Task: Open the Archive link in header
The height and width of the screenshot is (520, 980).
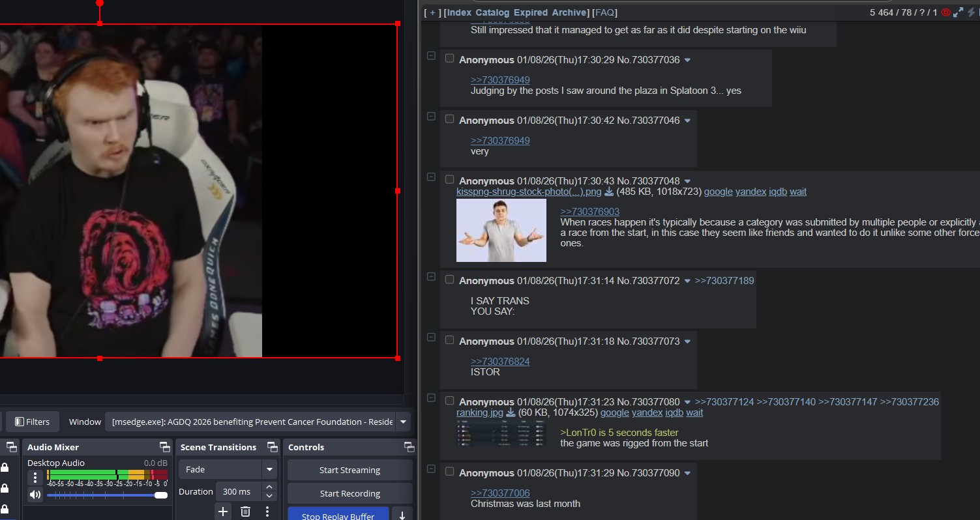Action: tap(569, 12)
